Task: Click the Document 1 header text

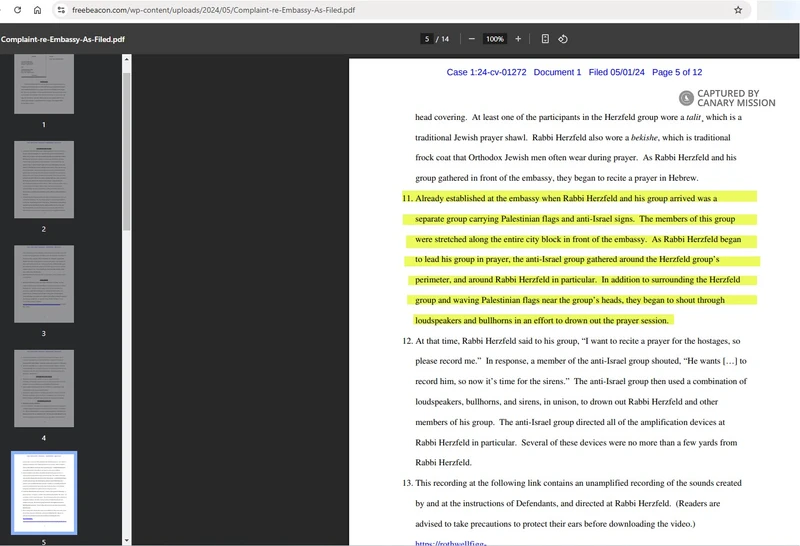Action: coord(557,72)
